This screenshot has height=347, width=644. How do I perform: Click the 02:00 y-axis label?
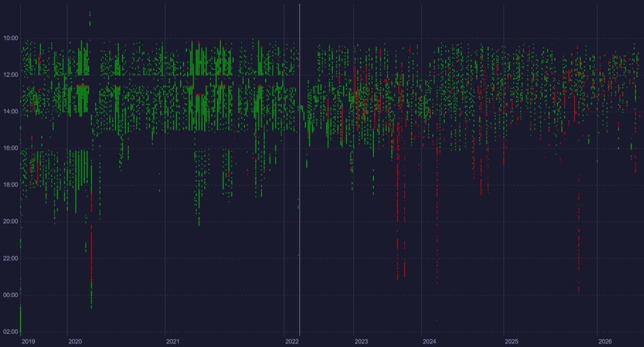click(11, 332)
